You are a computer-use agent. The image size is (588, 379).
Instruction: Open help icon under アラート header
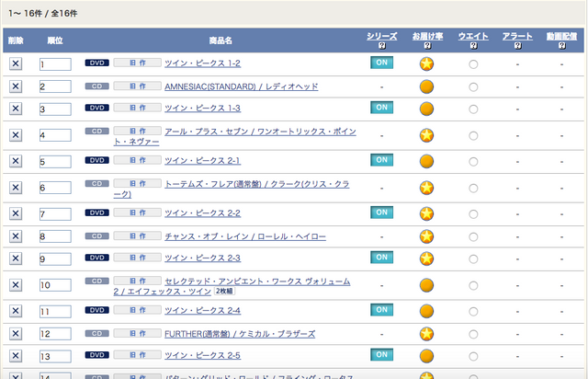point(517,46)
